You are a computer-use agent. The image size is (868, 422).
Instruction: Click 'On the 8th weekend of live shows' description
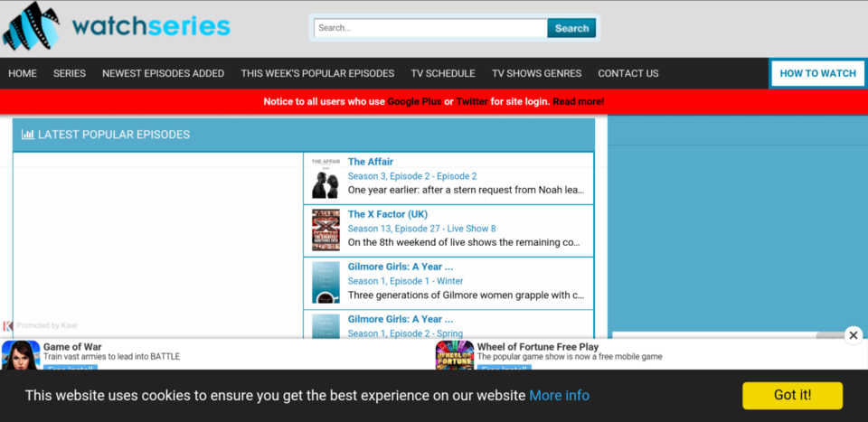point(464,242)
